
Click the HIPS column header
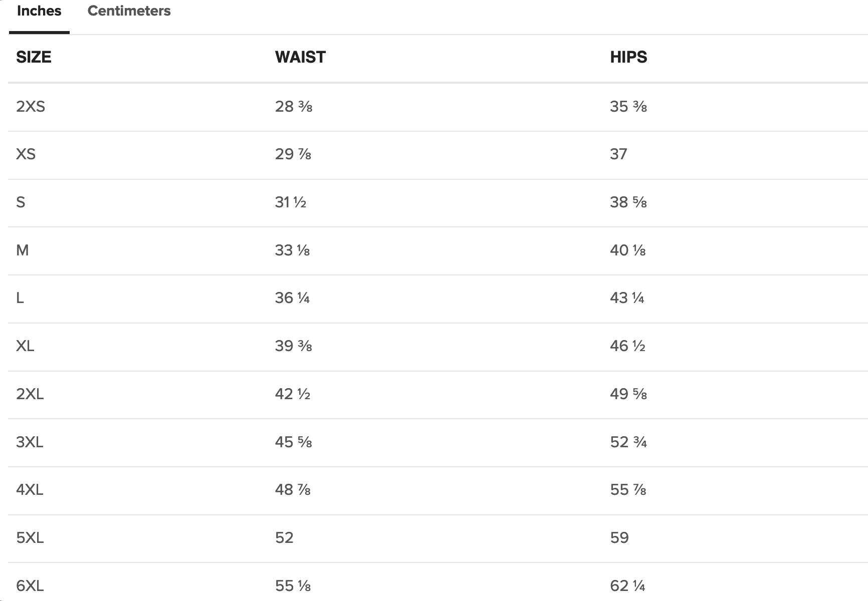click(x=628, y=57)
